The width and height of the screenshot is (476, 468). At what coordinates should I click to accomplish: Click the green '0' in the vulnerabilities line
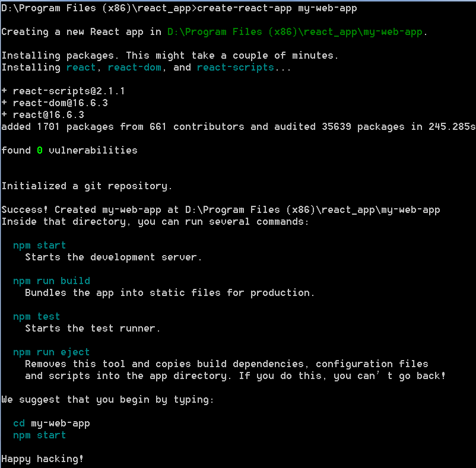pos(40,151)
